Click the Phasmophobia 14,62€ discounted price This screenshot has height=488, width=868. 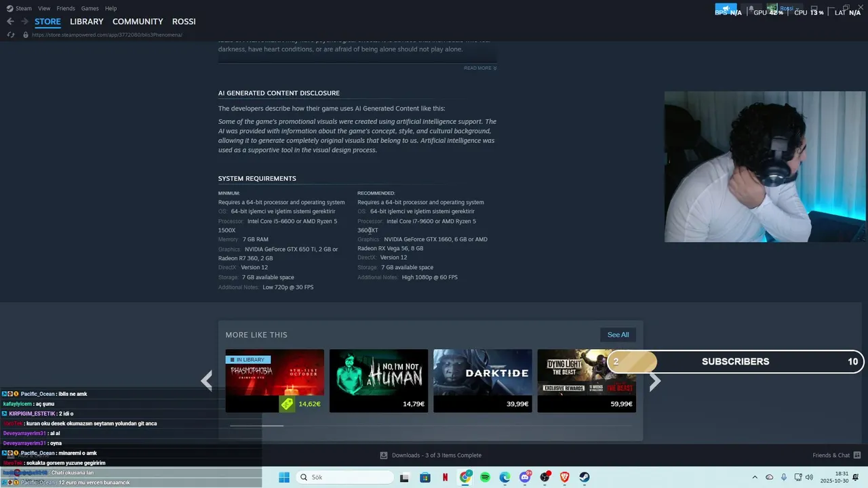pos(309,404)
